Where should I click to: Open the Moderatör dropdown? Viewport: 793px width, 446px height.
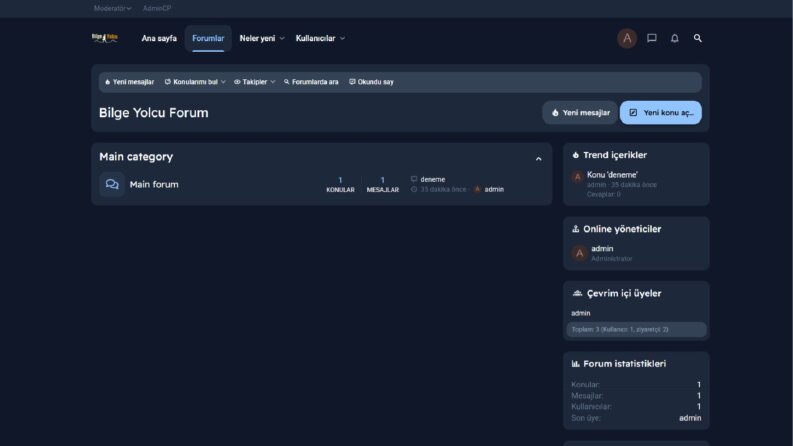point(112,8)
